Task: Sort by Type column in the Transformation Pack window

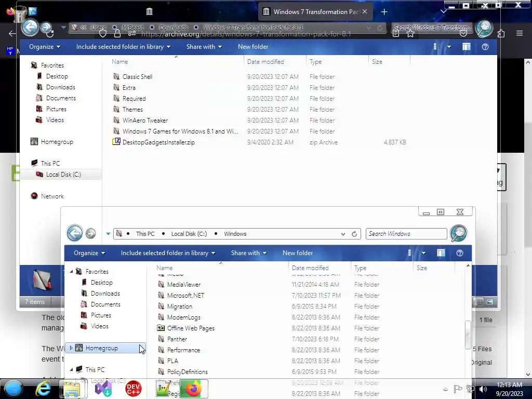Action: point(337,62)
